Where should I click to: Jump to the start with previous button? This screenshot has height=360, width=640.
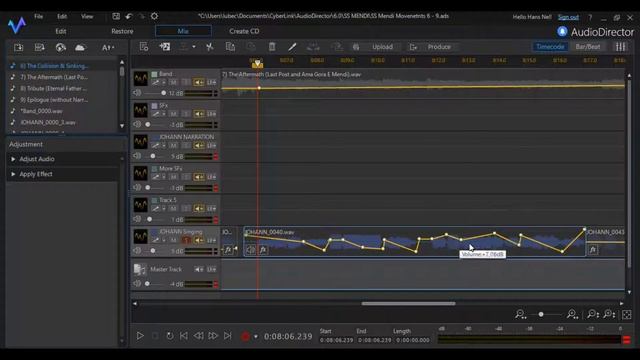point(184,336)
